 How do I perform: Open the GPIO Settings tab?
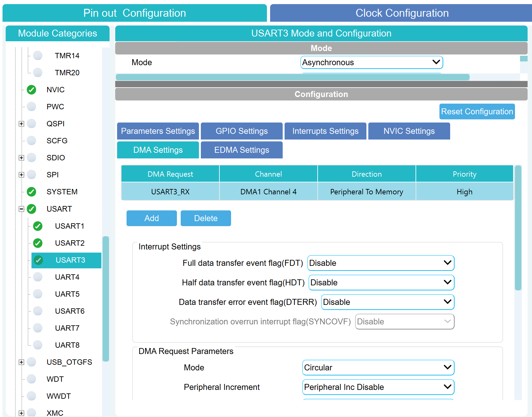242,131
